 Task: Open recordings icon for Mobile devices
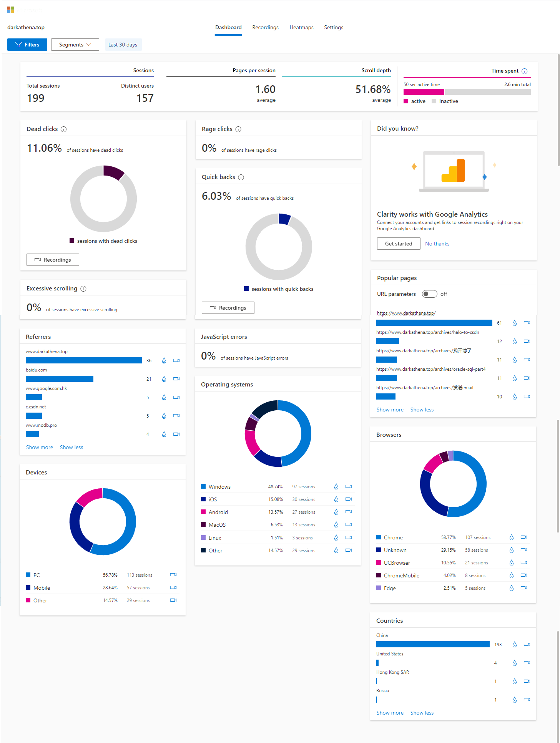click(173, 587)
